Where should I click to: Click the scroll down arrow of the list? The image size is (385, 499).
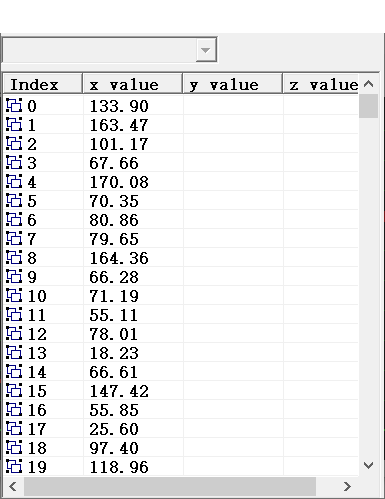click(x=368, y=465)
